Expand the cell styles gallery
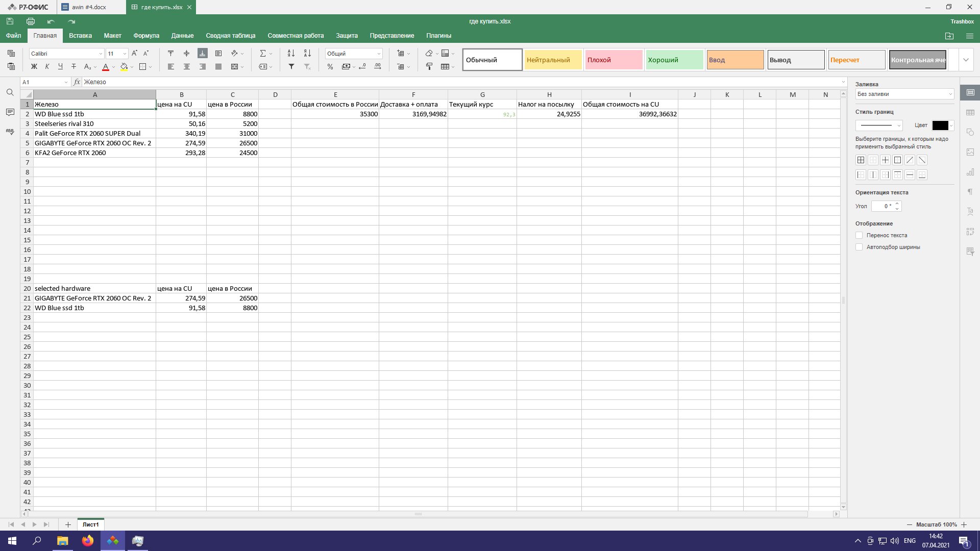 coord(966,60)
